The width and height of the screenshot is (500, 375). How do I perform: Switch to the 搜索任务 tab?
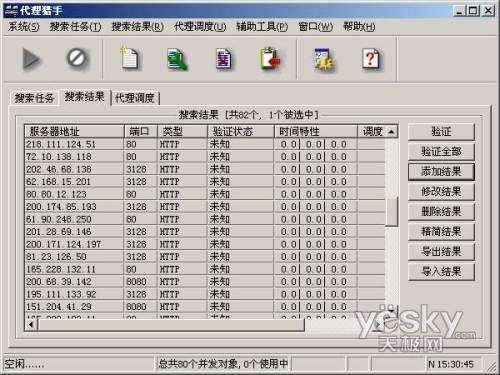(34, 98)
